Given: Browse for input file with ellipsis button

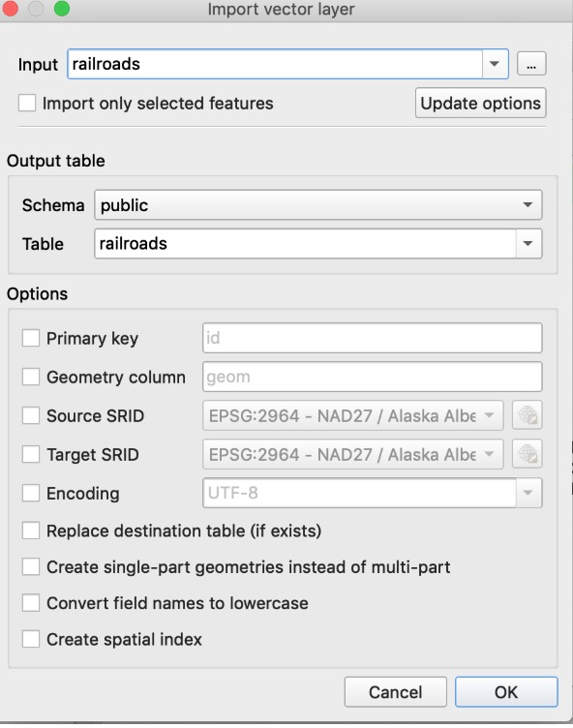Looking at the screenshot, I should pyautogui.click(x=531, y=64).
